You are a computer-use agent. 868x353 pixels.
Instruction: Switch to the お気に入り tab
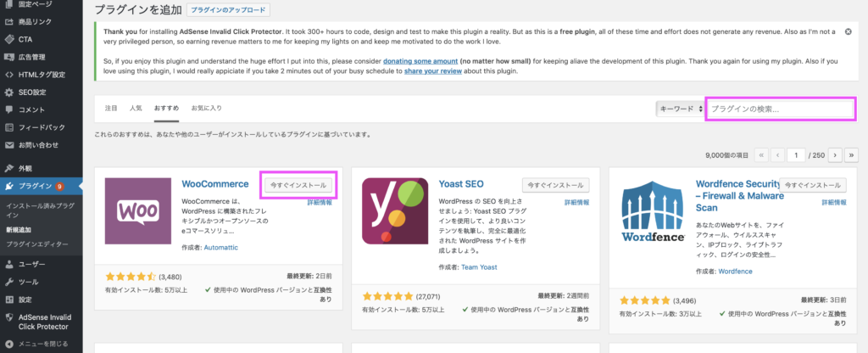[x=207, y=108]
